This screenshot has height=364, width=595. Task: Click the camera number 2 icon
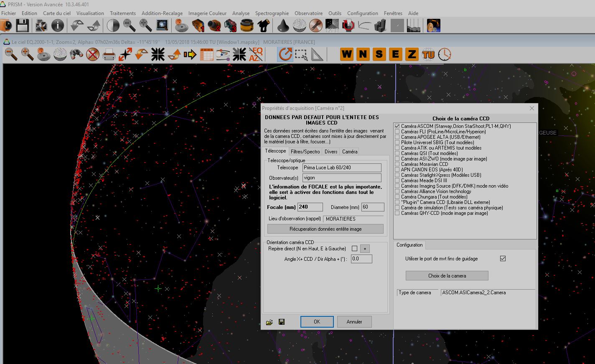click(x=214, y=26)
